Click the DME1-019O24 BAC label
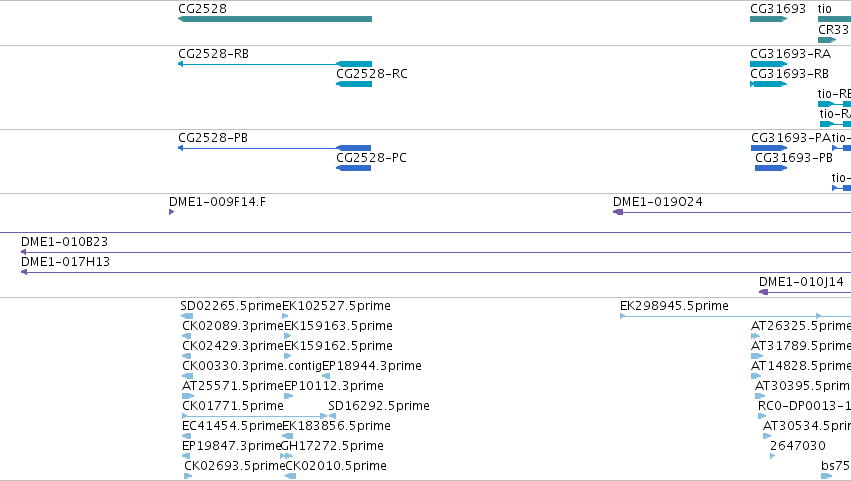 tap(658, 202)
